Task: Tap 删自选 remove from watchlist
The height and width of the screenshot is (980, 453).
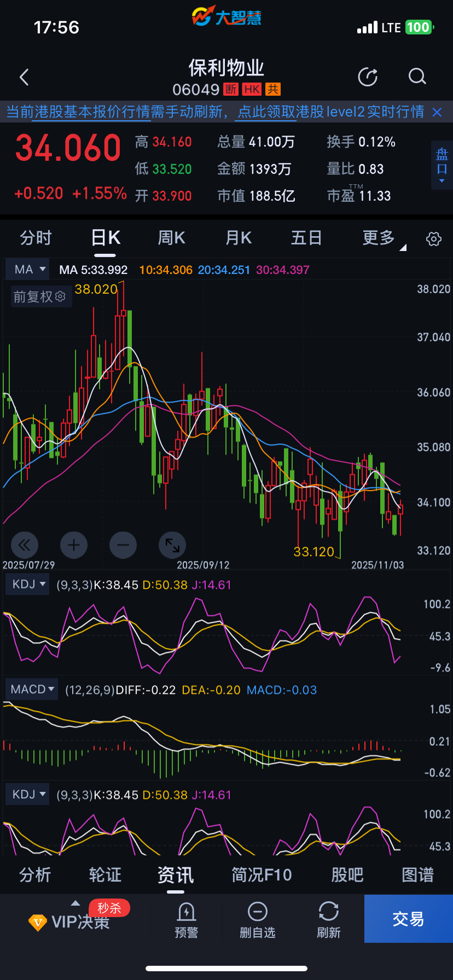Action: click(258, 920)
